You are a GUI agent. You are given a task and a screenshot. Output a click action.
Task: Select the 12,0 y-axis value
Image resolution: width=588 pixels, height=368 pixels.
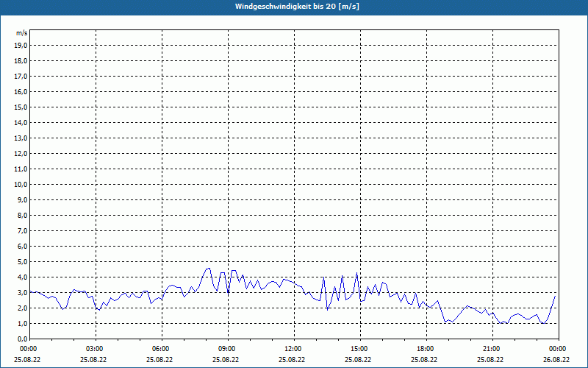click(x=21, y=154)
